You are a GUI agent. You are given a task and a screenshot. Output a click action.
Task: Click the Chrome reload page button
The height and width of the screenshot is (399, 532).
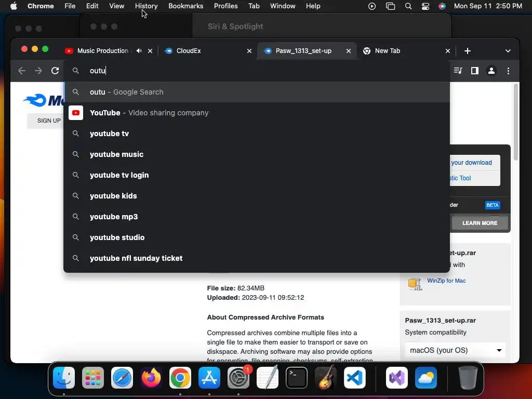pos(55,71)
